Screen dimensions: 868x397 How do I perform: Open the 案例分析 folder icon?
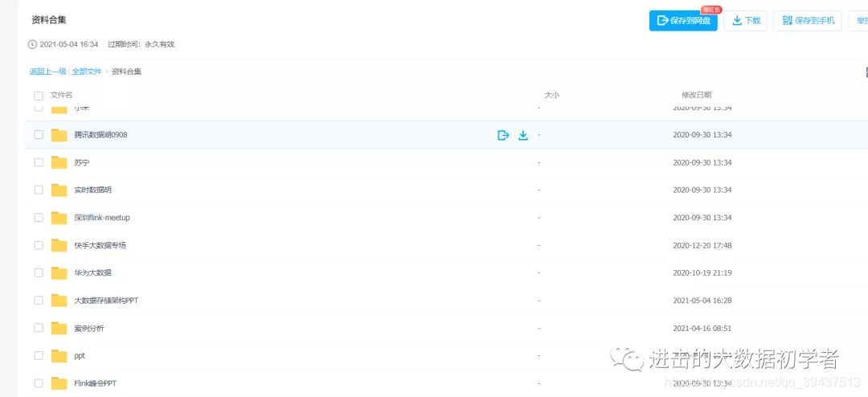click(x=59, y=329)
